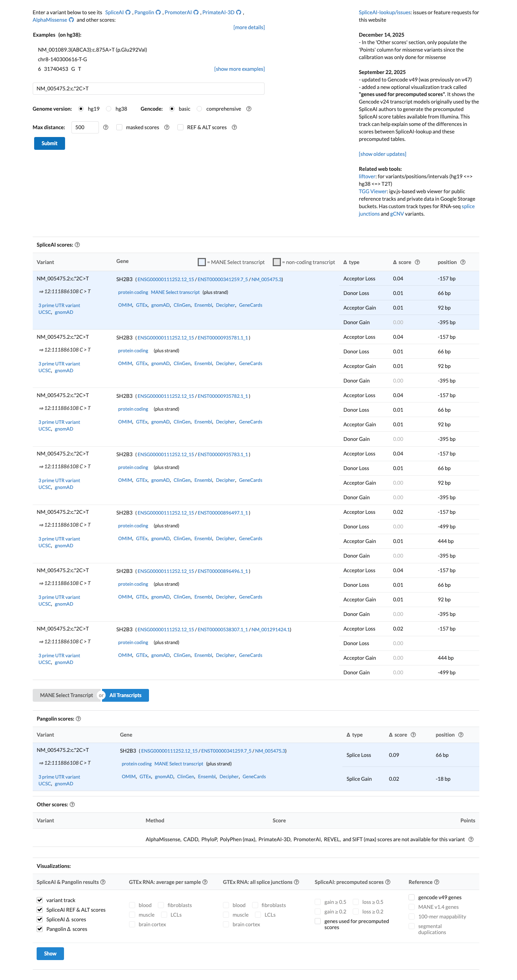Click GTEx RNA average per sample help icon
517x980 pixels.
click(205, 882)
